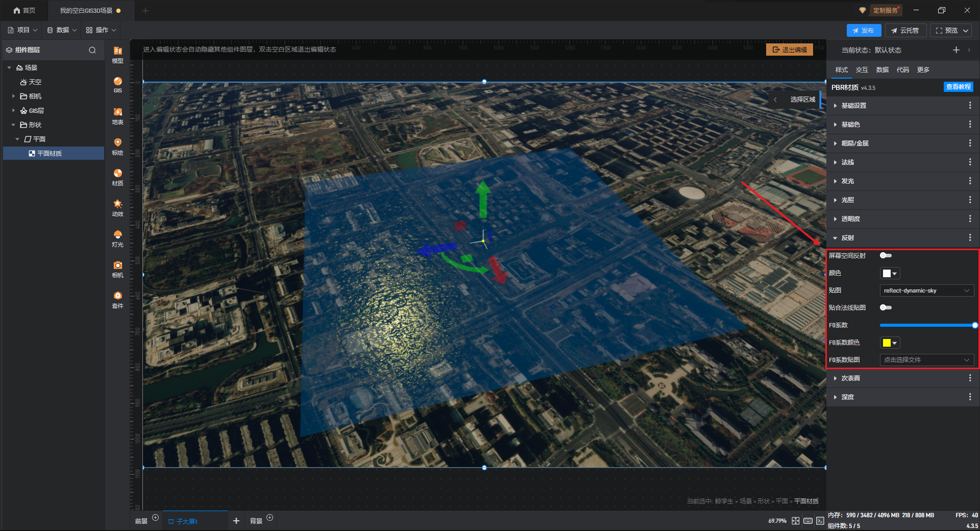This screenshot has height=531, width=980.
Task: Search layers with the magnifier icon
Action: (x=92, y=50)
